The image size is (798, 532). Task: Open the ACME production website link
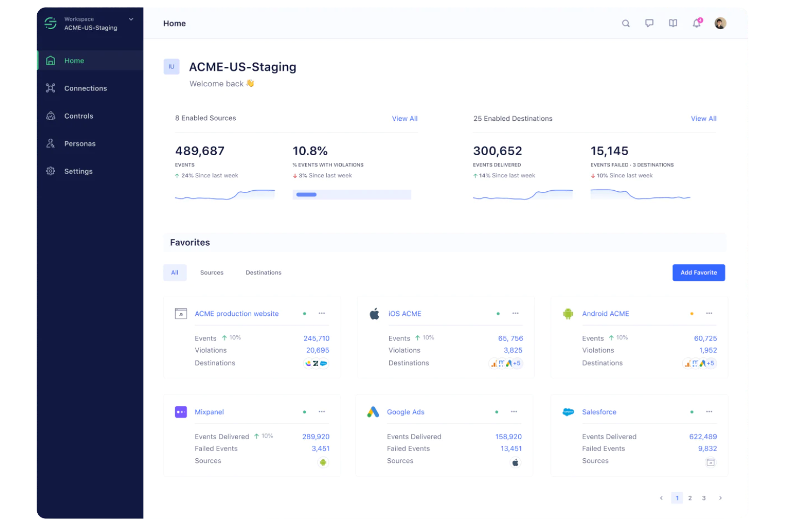coord(237,314)
